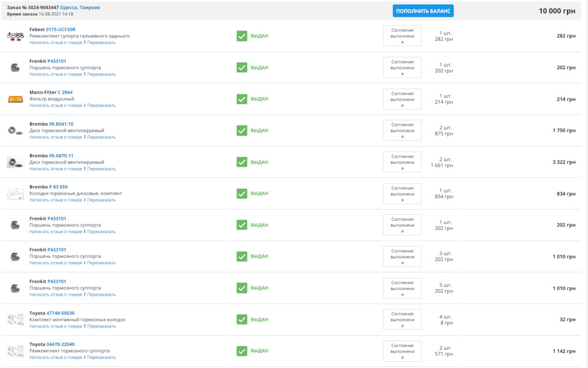The height and width of the screenshot is (368, 588).
Task: Click the 32 грн row total
Action: [567, 320]
